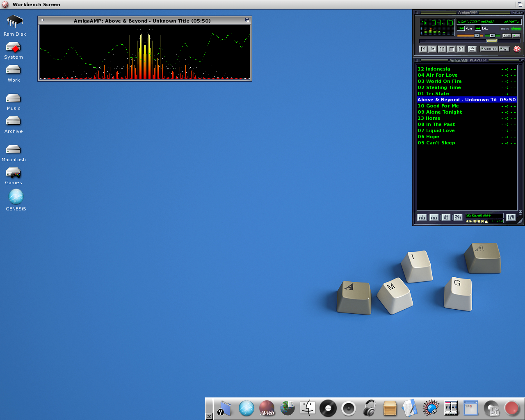Stop playback in AmigaAMP player

tap(451, 49)
